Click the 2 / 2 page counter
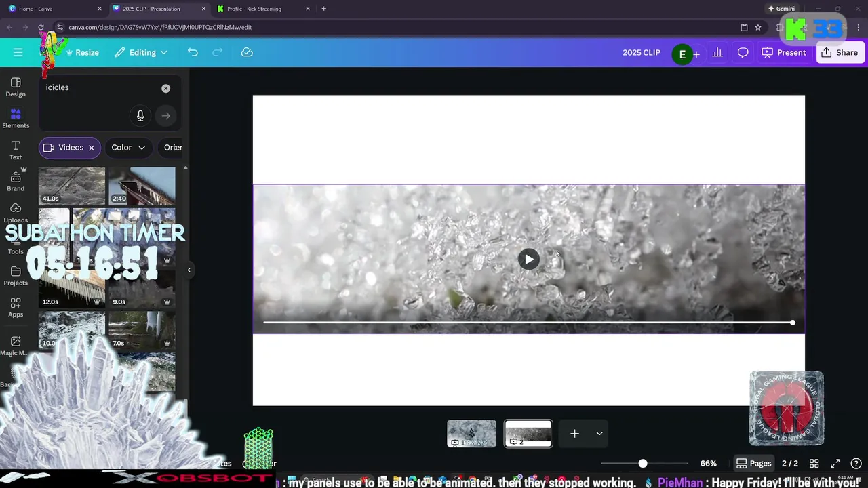 pyautogui.click(x=790, y=464)
